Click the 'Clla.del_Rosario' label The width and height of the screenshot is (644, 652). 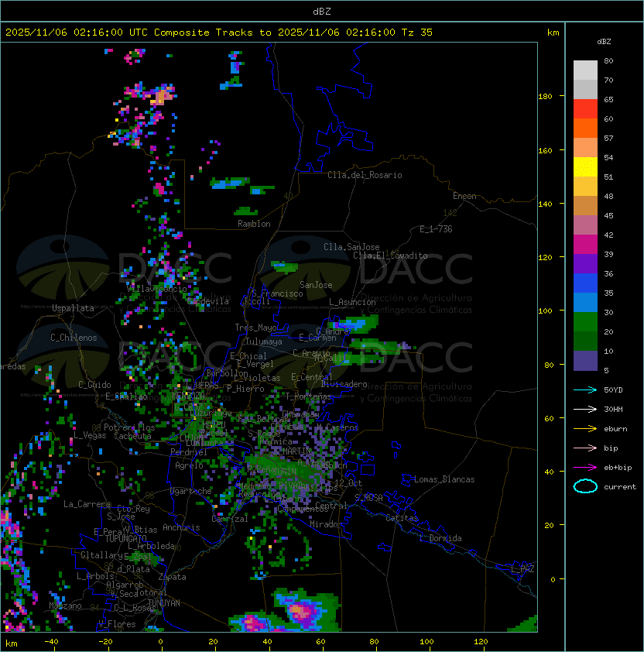(365, 175)
